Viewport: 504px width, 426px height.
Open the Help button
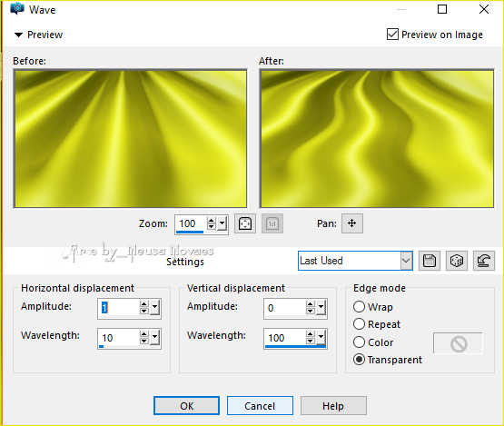[x=333, y=406]
